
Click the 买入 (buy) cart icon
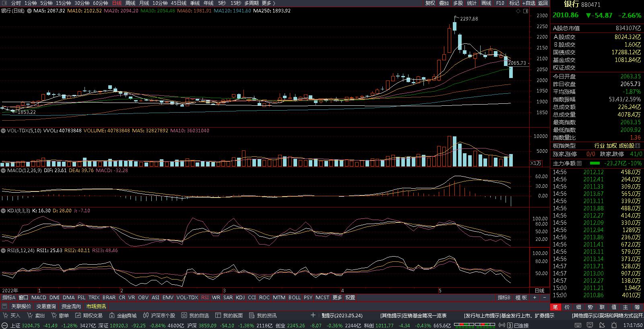tap(5, 316)
